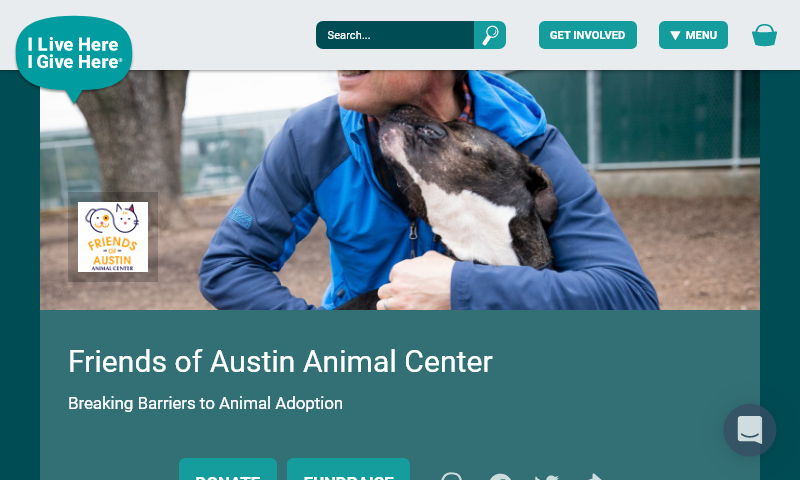The width and height of the screenshot is (800, 480).
Task: Click the GET INVOLVED button
Action: pos(588,35)
